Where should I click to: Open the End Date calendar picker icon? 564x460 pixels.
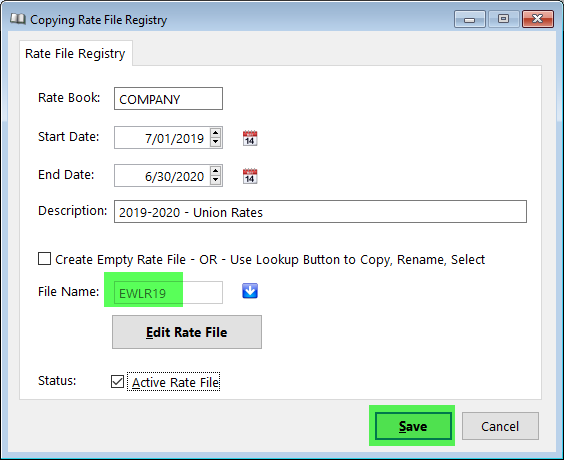tap(250, 176)
